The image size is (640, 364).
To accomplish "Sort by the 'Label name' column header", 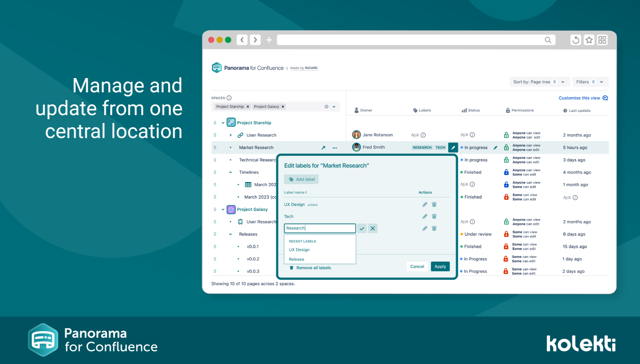I will [296, 192].
